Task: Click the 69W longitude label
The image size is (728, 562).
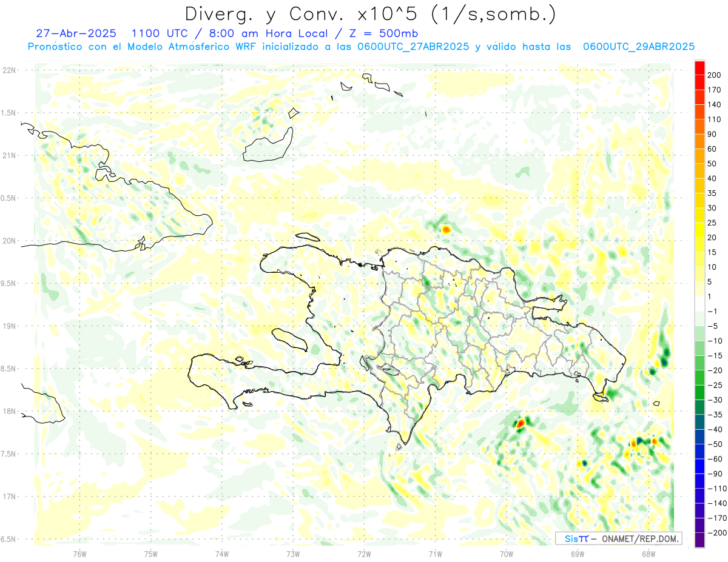Action: (578, 554)
